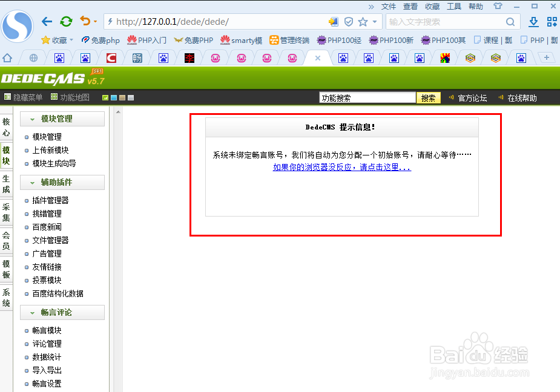Choose the blue skin color swatch
560x392 pixels.
point(114,98)
